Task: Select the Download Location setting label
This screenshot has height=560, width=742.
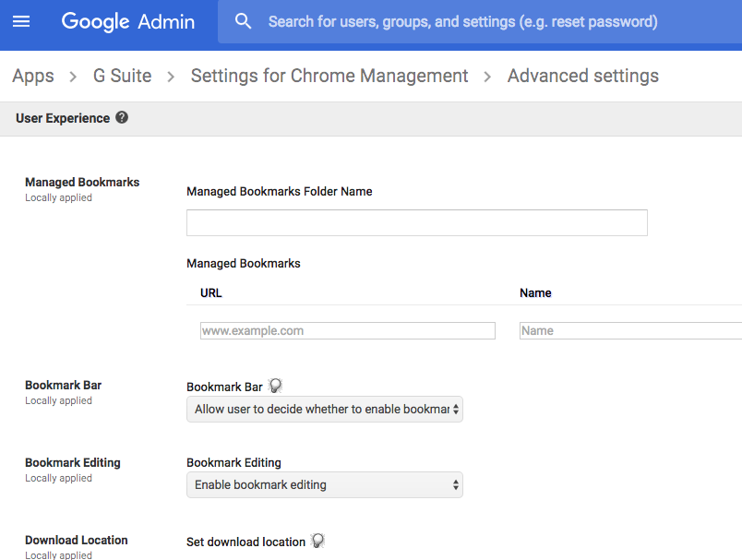Action: point(77,540)
